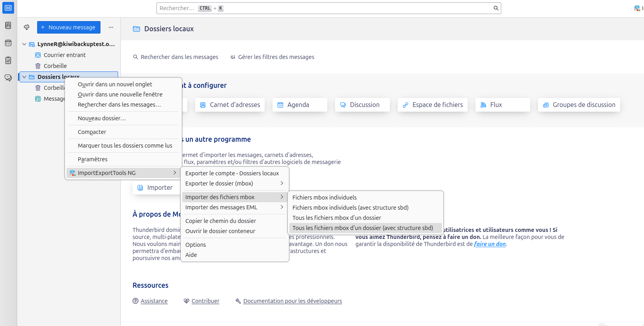The height and width of the screenshot is (326, 644).
Task: Select Ouvrir le dossier conteneur
Action: (235, 231)
